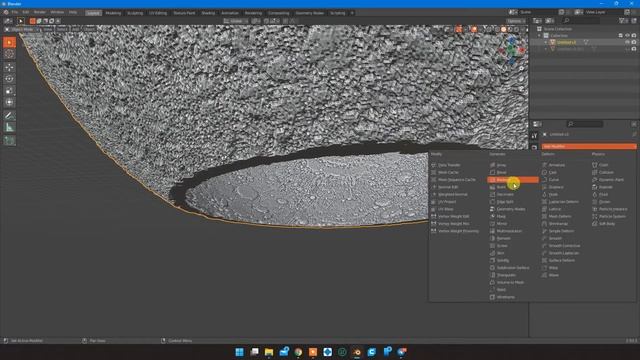Viewport: 640px width, 360px height.
Task: Switch to the Sculpting workspace tab
Action: click(135, 13)
